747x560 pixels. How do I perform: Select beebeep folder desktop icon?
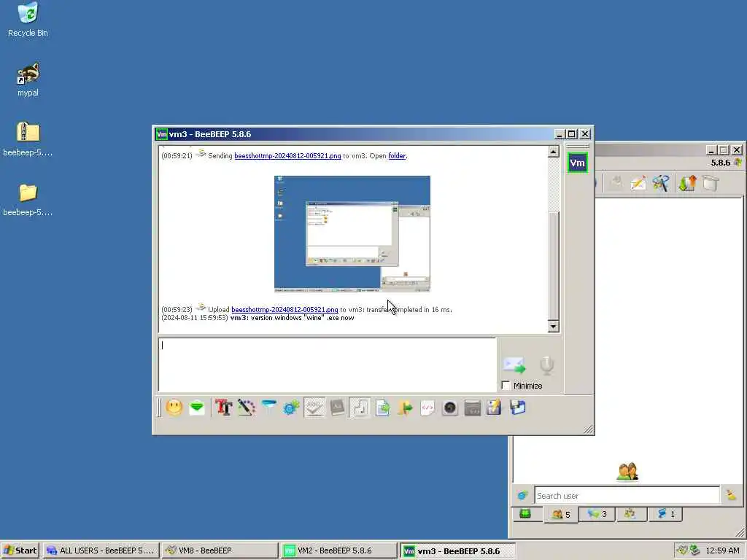28,200
